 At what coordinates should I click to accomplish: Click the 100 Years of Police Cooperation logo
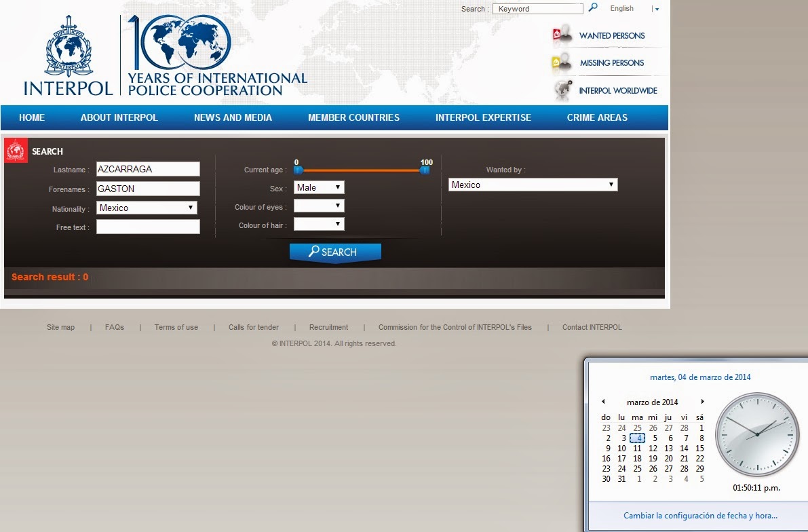pos(218,56)
